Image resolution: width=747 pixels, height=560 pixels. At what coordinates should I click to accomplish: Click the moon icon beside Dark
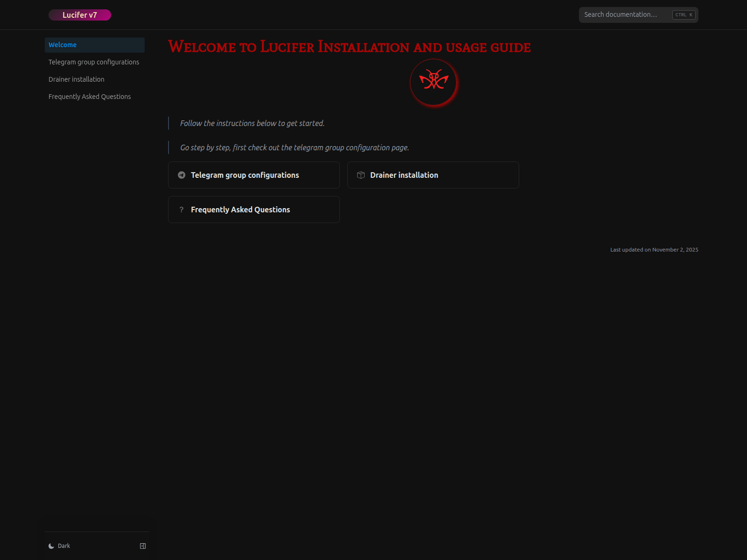click(51, 546)
